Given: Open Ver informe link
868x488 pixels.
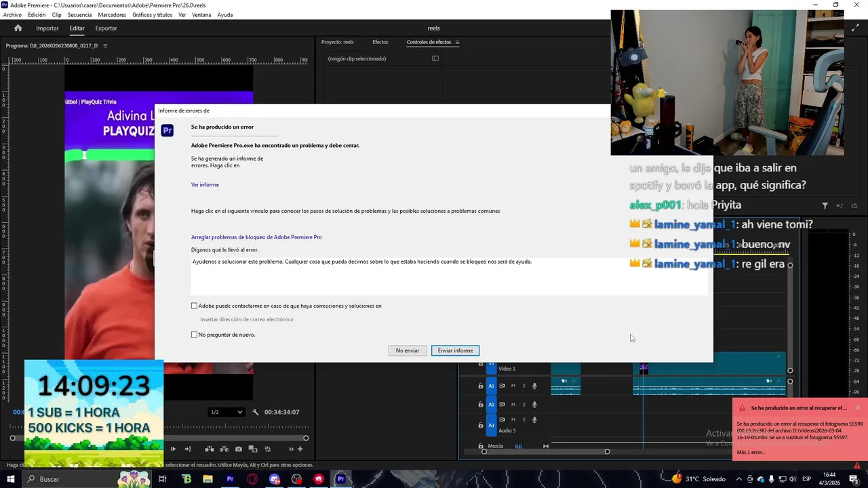Looking at the screenshot, I should 205,184.
